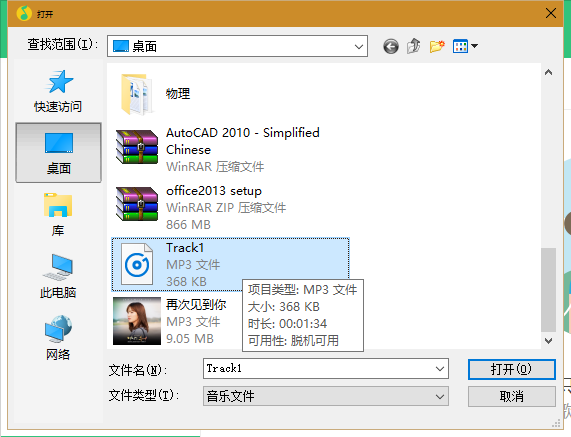Open the view menu icon
571x437 pixels.
pos(460,46)
